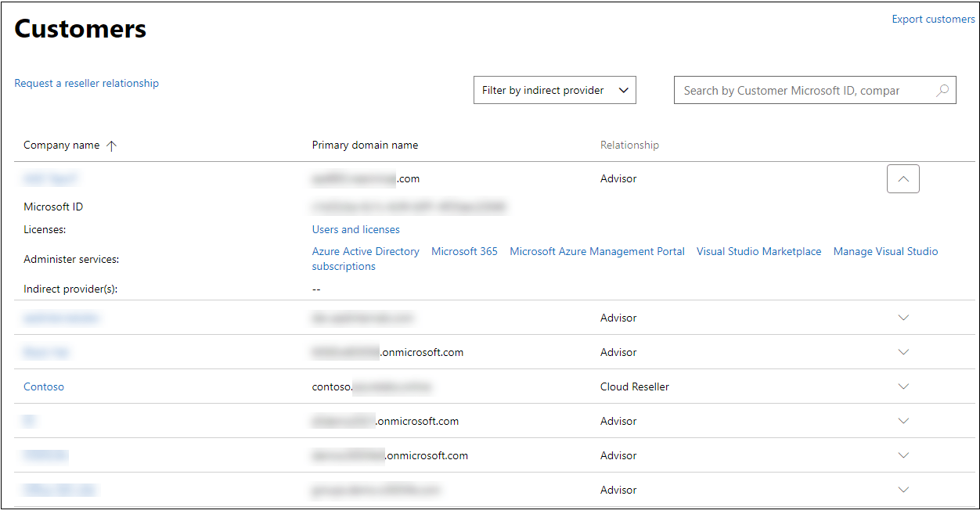
Task: Expand the second customer row chevron
Action: click(x=903, y=318)
